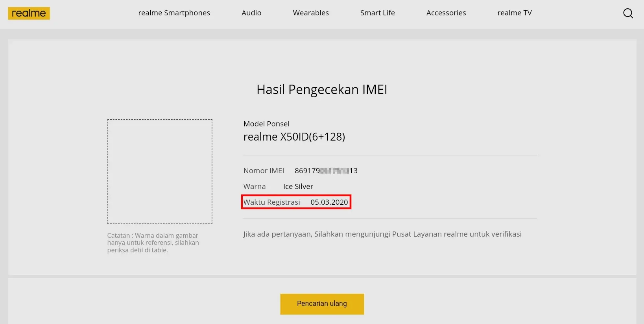Click the phone image placeholder

160,172
